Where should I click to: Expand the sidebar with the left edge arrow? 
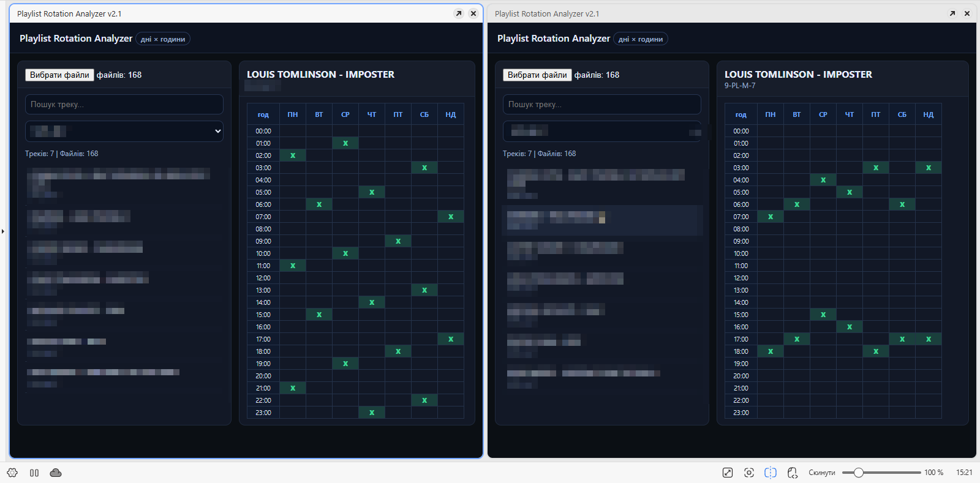point(3,231)
